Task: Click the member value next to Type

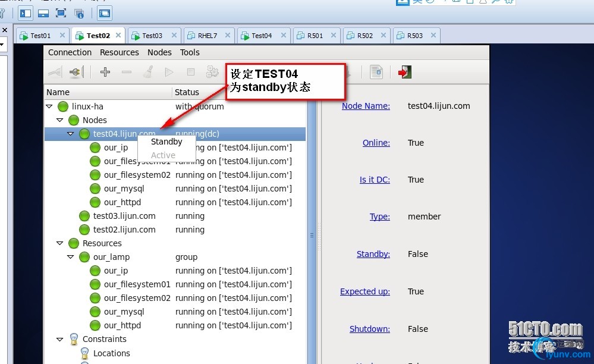Action: [x=425, y=216]
